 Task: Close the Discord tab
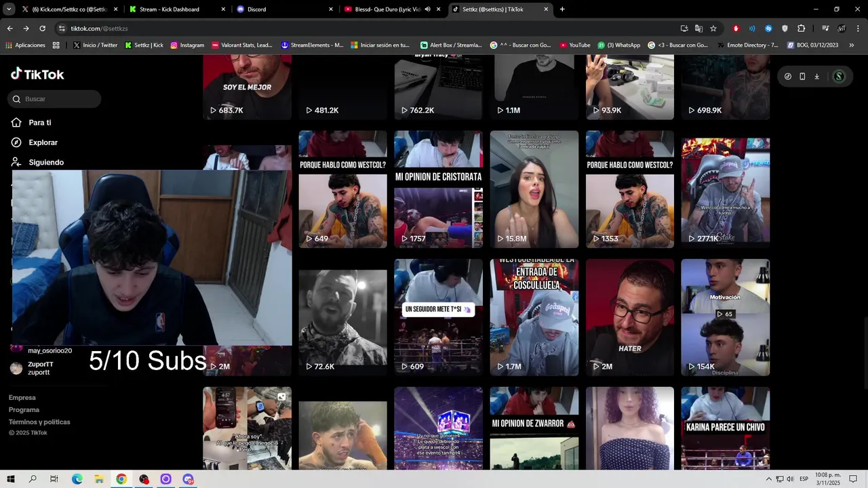[331, 9]
